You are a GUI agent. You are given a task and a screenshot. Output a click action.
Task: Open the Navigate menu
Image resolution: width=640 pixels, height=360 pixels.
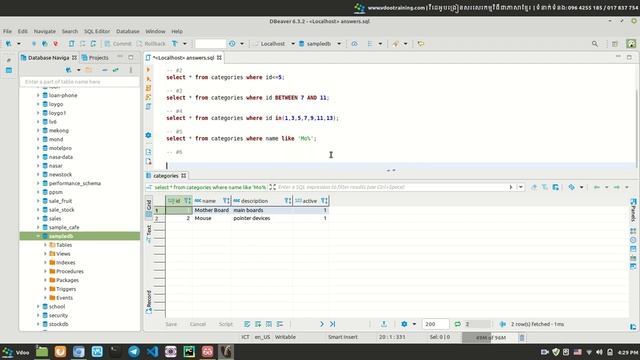44,31
